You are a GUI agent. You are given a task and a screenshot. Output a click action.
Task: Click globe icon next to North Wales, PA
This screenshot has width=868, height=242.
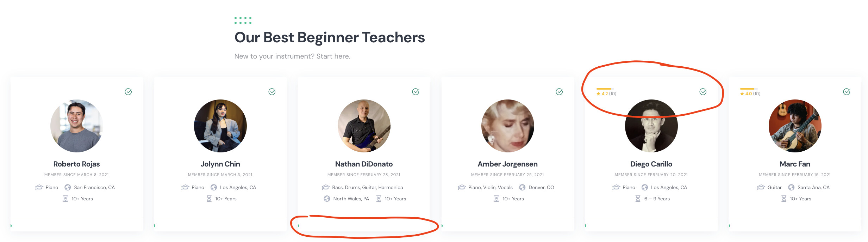(x=327, y=199)
